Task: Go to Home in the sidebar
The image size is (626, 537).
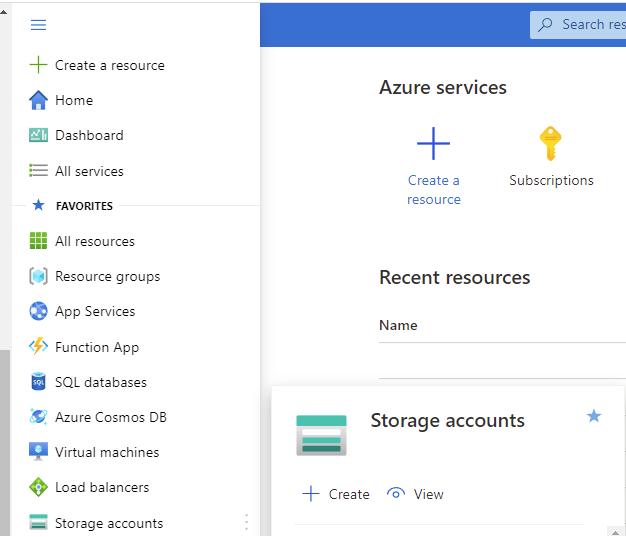Action: [74, 100]
